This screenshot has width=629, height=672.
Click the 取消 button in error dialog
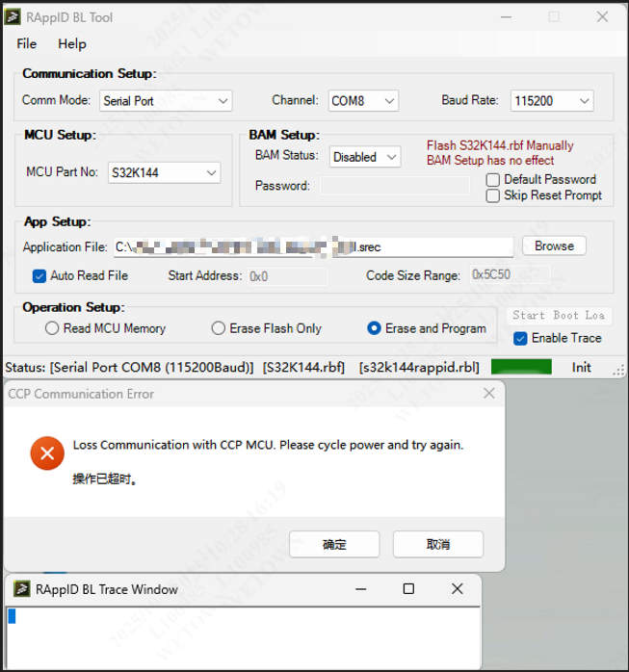[x=438, y=544]
